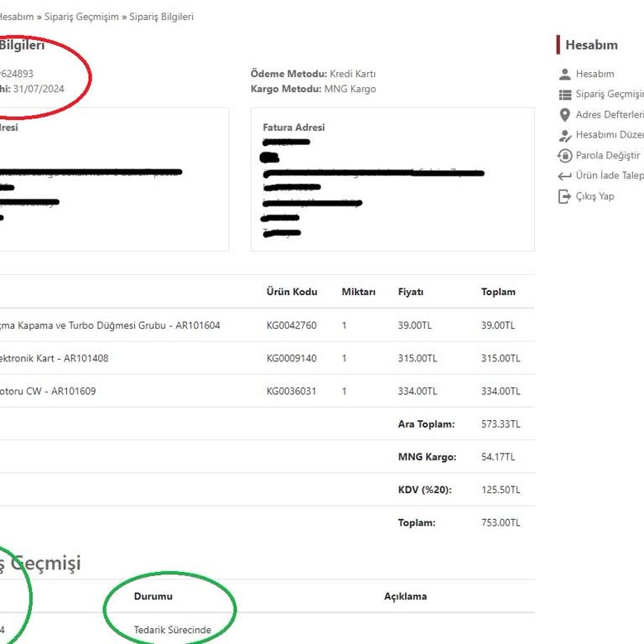The image size is (644, 644).
Task: Click the Fatura Adresi heading
Action: [x=293, y=127]
